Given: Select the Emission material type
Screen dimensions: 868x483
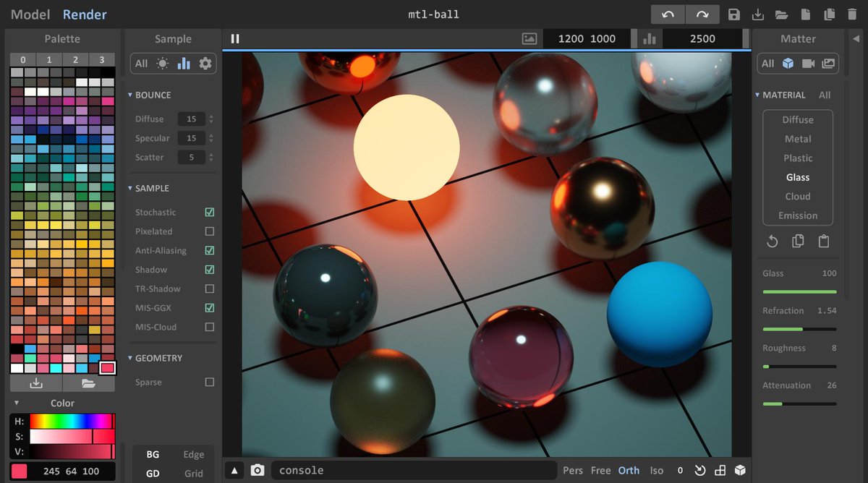Looking at the screenshot, I should [798, 215].
